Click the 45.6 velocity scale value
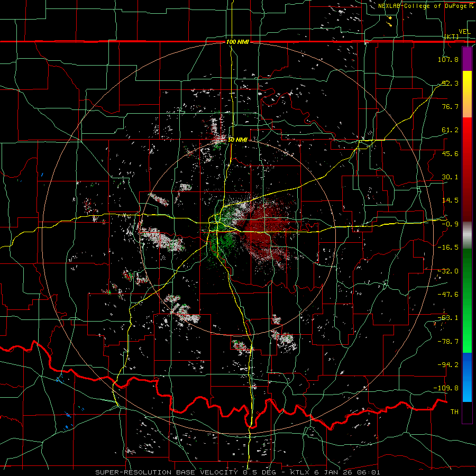Viewport: 476px width, 476px height. tap(450, 153)
